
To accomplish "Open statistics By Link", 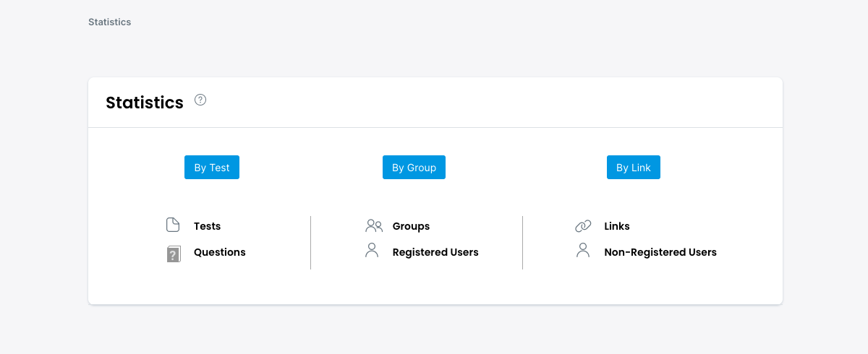I will [633, 168].
